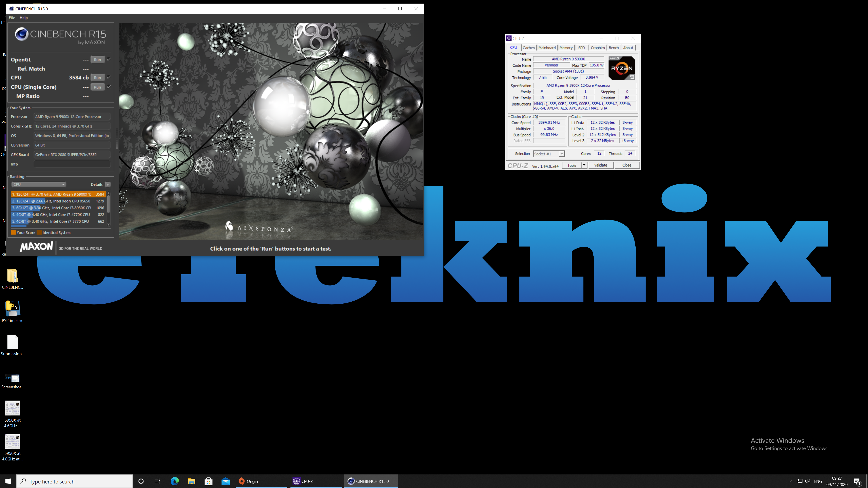Run the CPU Single Core test
Screen dimensions: 868x488
[x=97, y=87]
